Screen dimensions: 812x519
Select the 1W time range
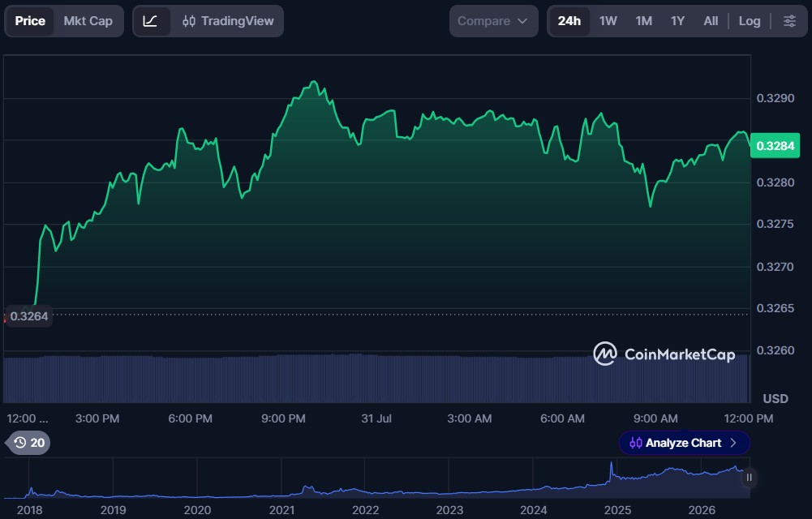click(608, 21)
